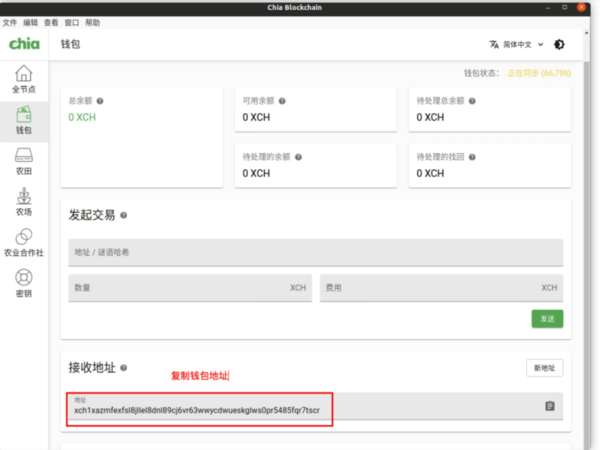Go to the 农场 (Farm) sidebar icon
Viewport: 600px width, 450px height.
[22, 202]
